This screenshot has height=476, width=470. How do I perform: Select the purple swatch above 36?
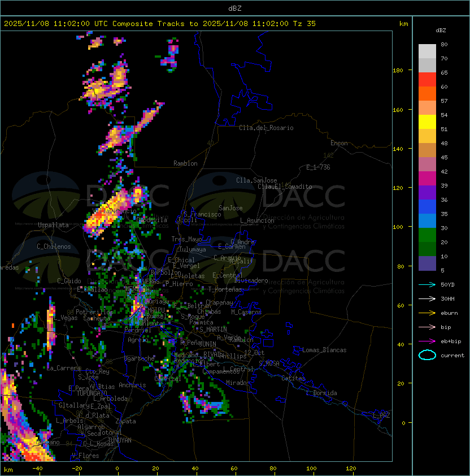pyautogui.click(x=427, y=192)
